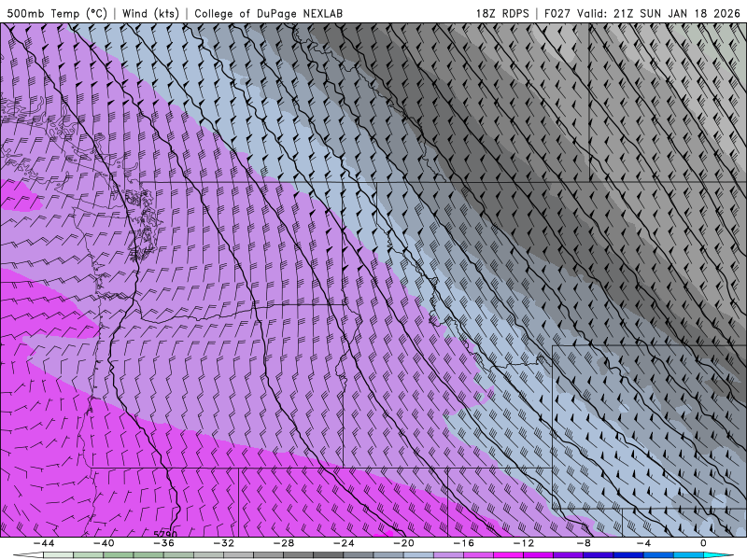The height and width of the screenshot is (560, 747).
Task: Click the 'F027' forecast hour text
Action: click(x=557, y=13)
